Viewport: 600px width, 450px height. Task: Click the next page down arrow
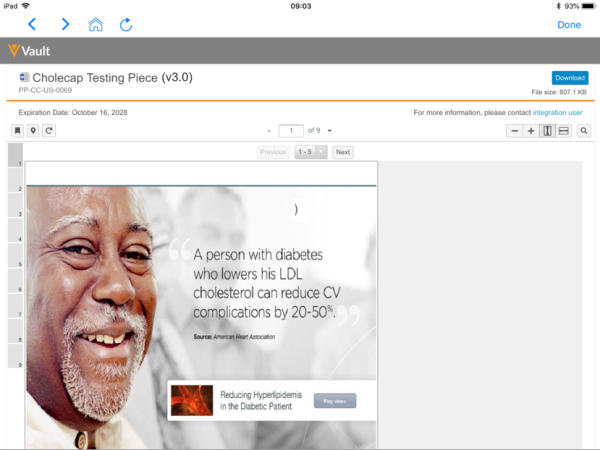(x=330, y=131)
